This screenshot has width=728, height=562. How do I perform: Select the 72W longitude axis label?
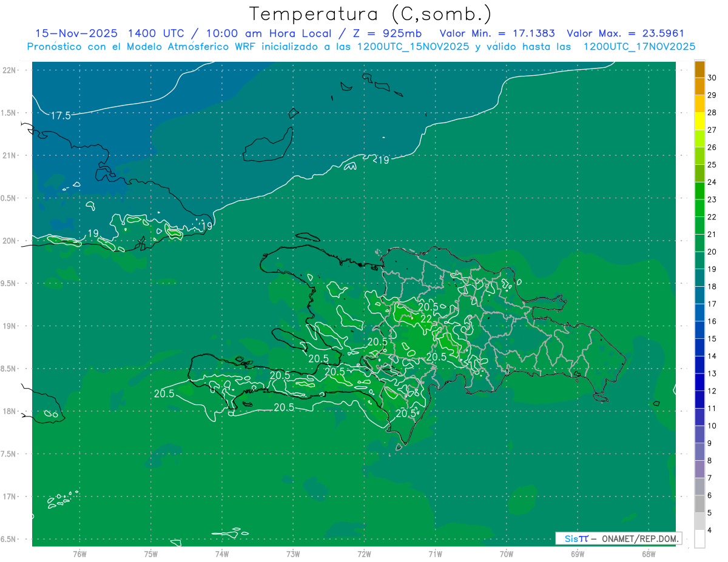(x=364, y=554)
